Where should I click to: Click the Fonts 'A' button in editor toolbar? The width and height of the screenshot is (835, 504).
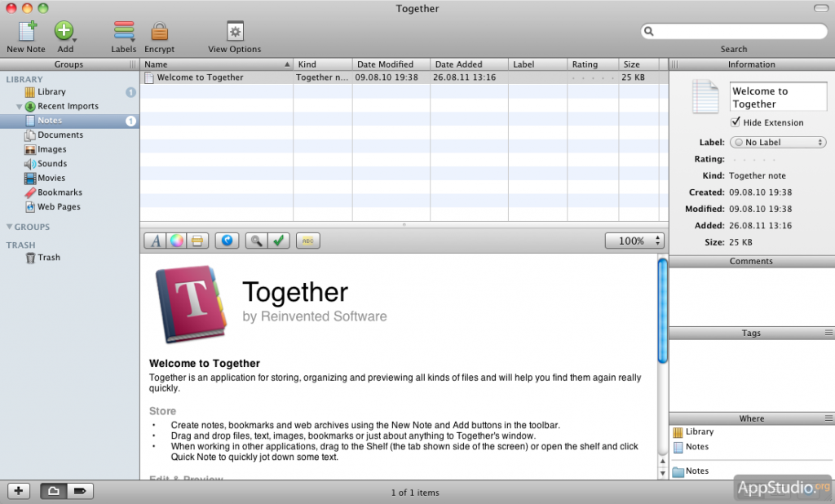pos(155,241)
